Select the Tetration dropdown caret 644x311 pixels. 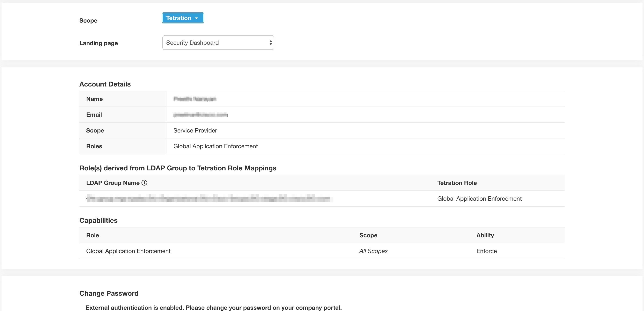tap(197, 18)
